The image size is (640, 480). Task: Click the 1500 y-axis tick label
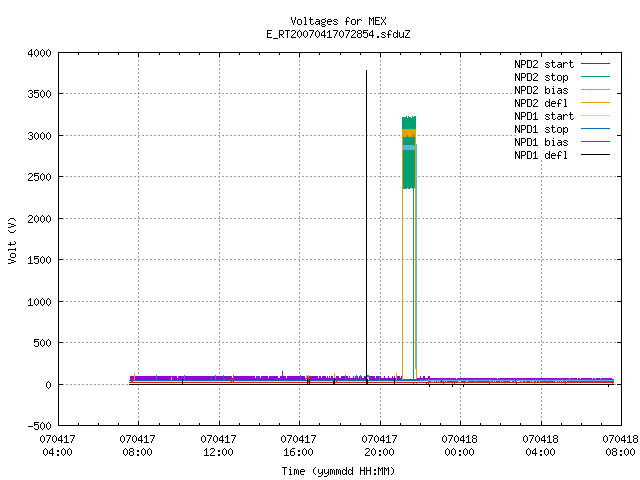[40, 260]
